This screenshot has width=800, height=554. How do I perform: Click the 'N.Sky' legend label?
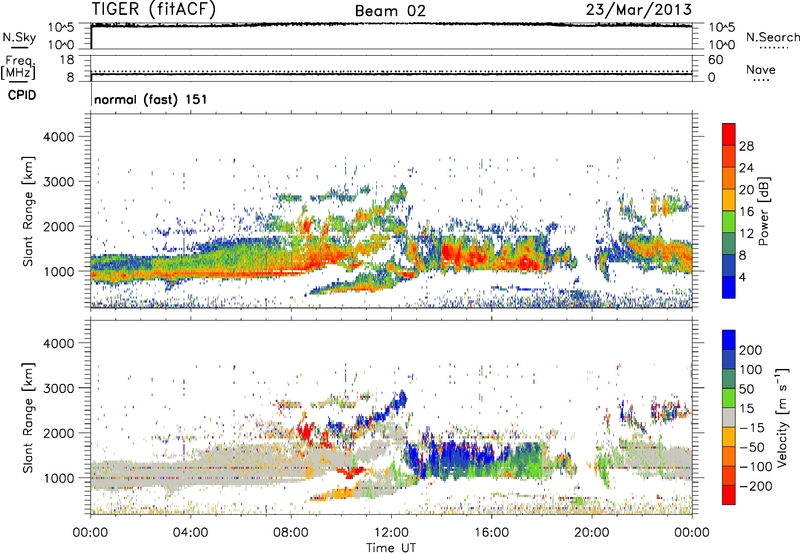19,37
